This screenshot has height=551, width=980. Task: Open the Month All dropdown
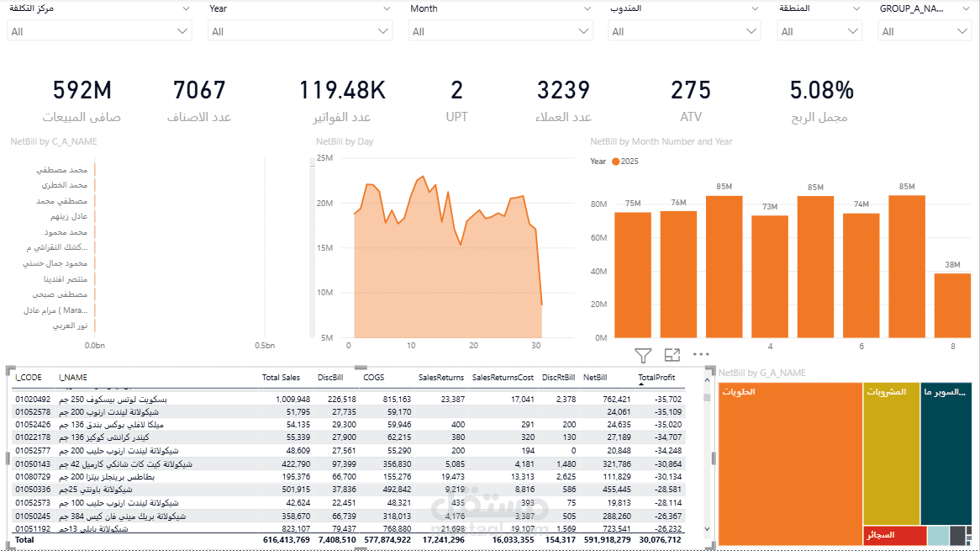point(501,31)
